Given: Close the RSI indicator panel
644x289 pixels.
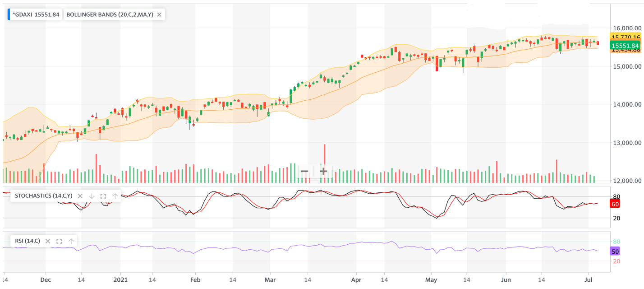Looking at the screenshot, I should click(x=48, y=241).
